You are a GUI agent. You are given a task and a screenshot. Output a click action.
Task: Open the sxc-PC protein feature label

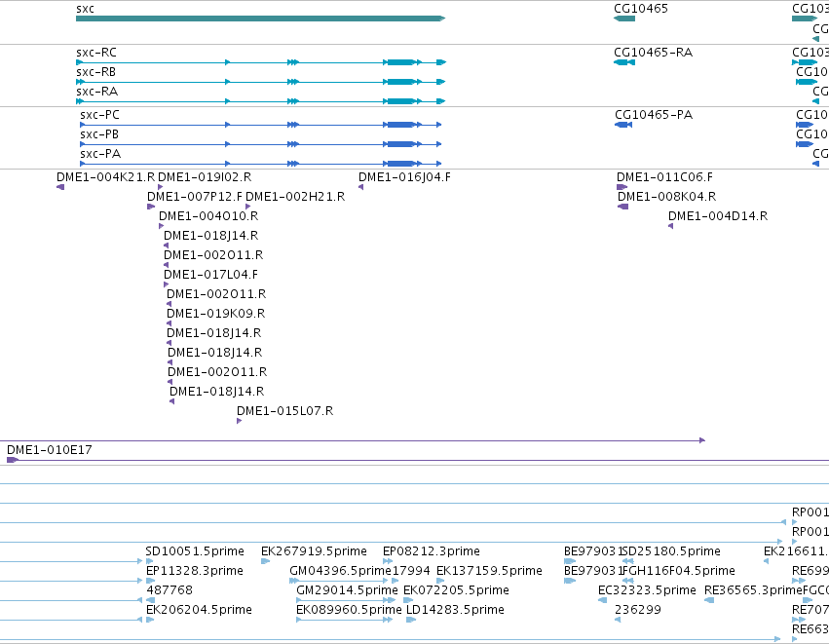(x=100, y=115)
